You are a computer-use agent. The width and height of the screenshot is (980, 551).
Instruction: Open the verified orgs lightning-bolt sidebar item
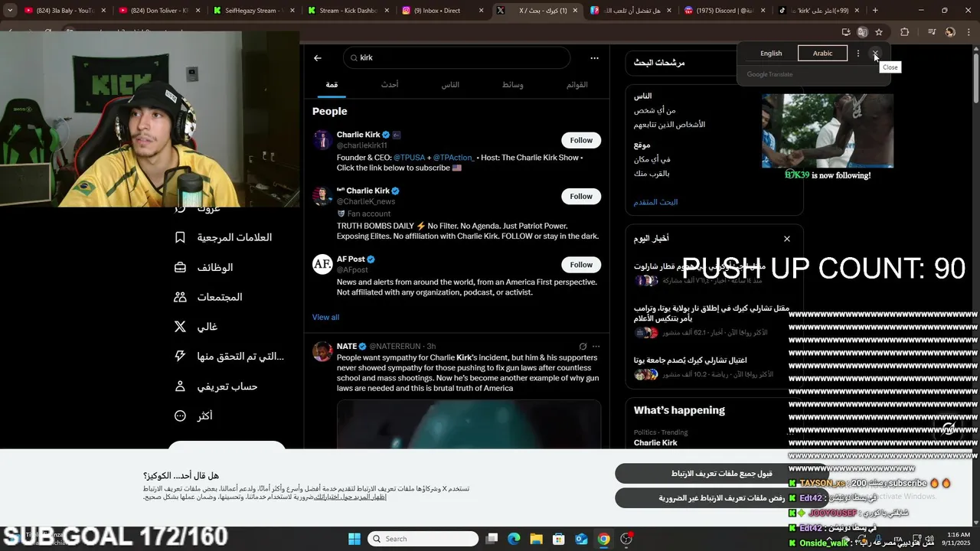(x=230, y=357)
